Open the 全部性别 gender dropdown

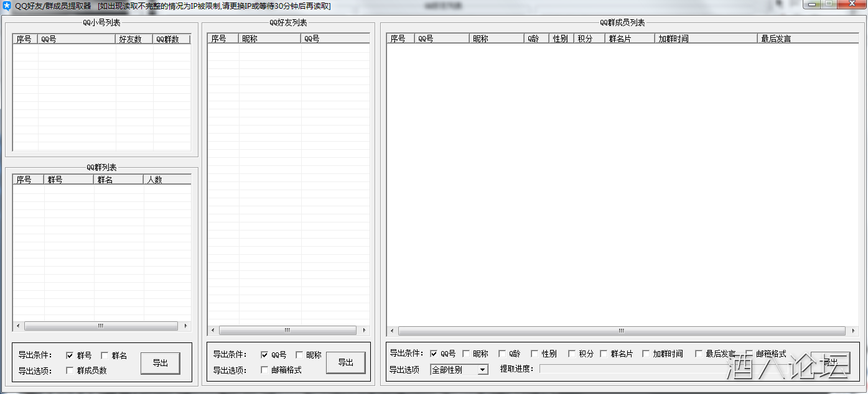click(459, 370)
